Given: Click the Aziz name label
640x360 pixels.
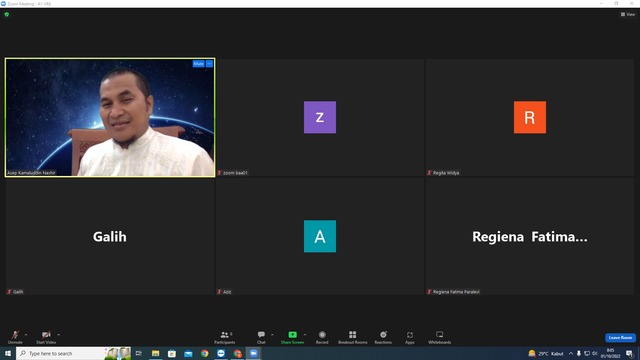Looking at the screenshot, I should 227,292.
